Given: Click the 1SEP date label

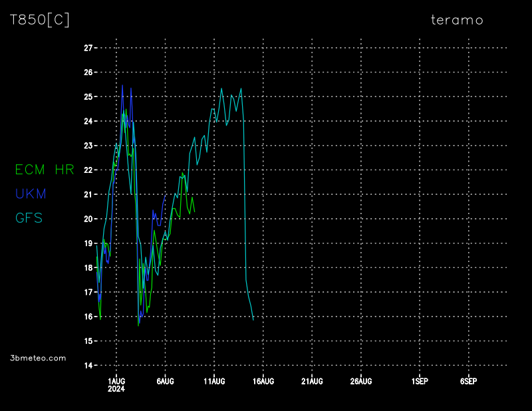Looking at the screenshot, I should tap(420, 381).
